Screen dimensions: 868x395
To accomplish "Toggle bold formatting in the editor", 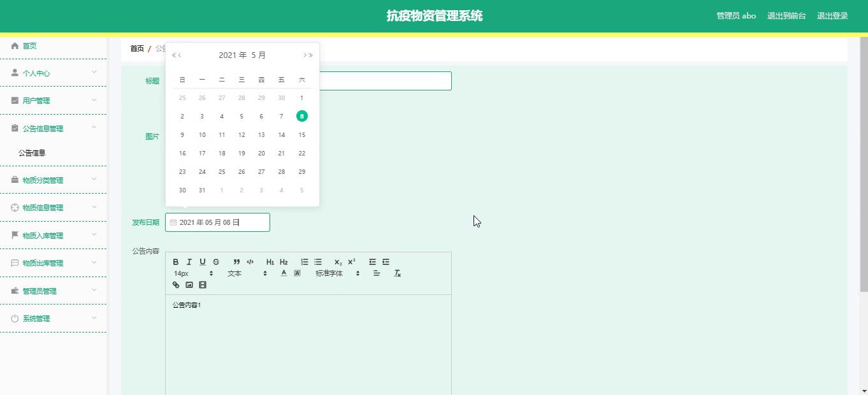I will (176, 262).
